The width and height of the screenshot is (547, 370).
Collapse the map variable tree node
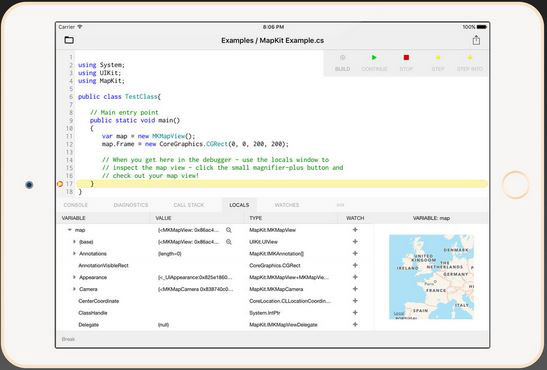coord(70,230)
